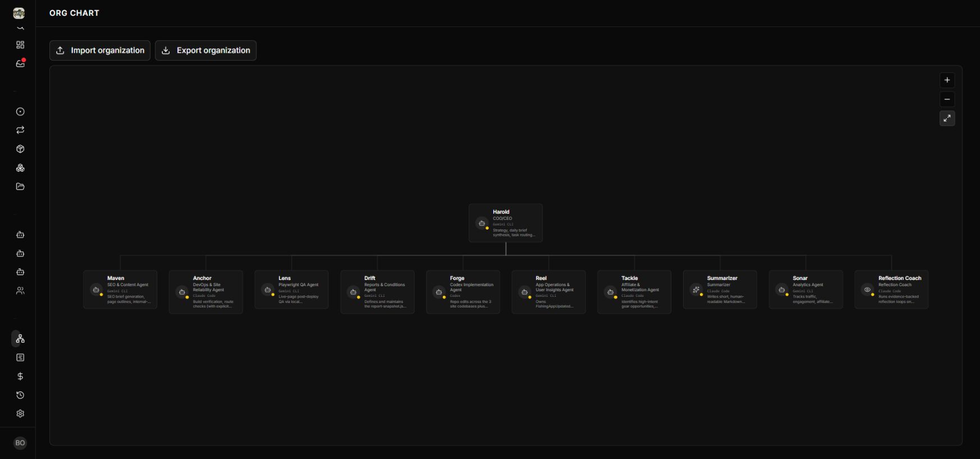Select the org chart hierarchy icon

tap(20, 339)
